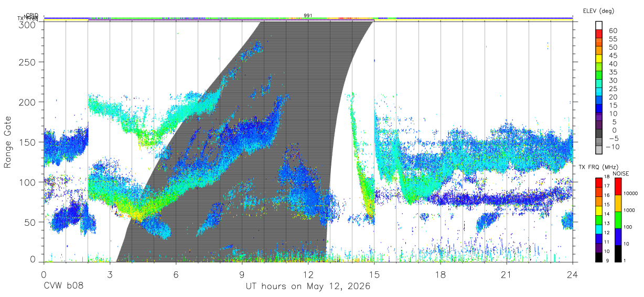
Task: Click the 11 label on TX FRQ colorbar
Action: click(x=607, y=242)
